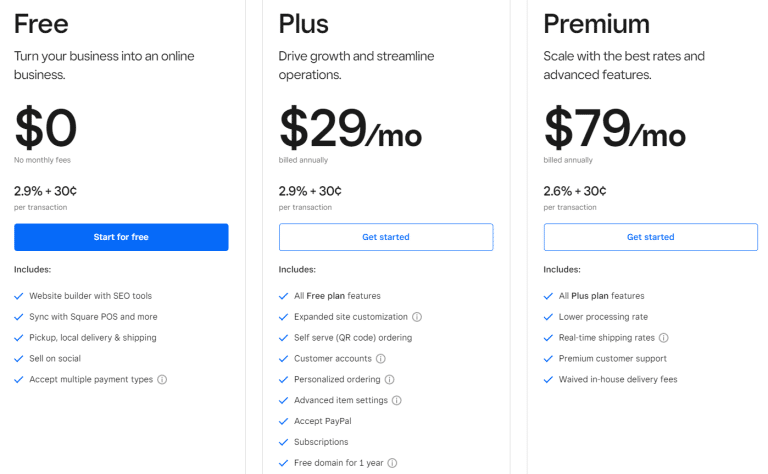Click the Subscriptions feature text
The image size is (768, 474).
(x=321, y=442)
